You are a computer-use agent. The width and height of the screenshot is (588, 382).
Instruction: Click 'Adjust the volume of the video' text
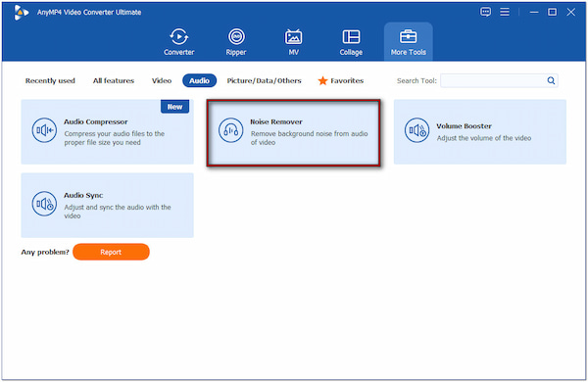click(x=484, y=138)
